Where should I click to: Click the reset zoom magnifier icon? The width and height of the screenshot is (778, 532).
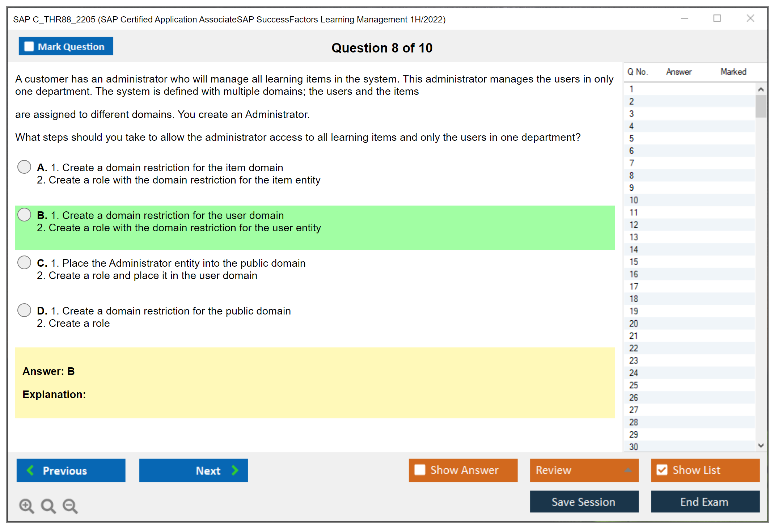point(48,506)
